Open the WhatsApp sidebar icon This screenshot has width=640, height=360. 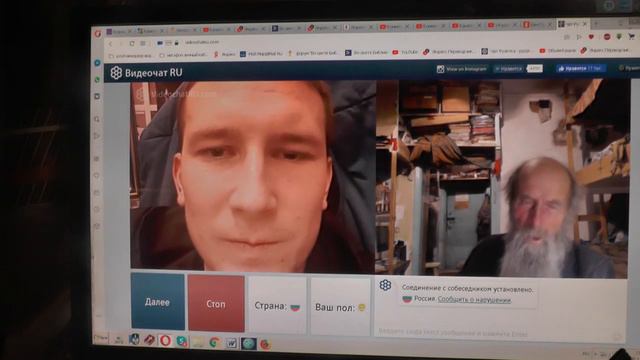click(x=97, y=80)
